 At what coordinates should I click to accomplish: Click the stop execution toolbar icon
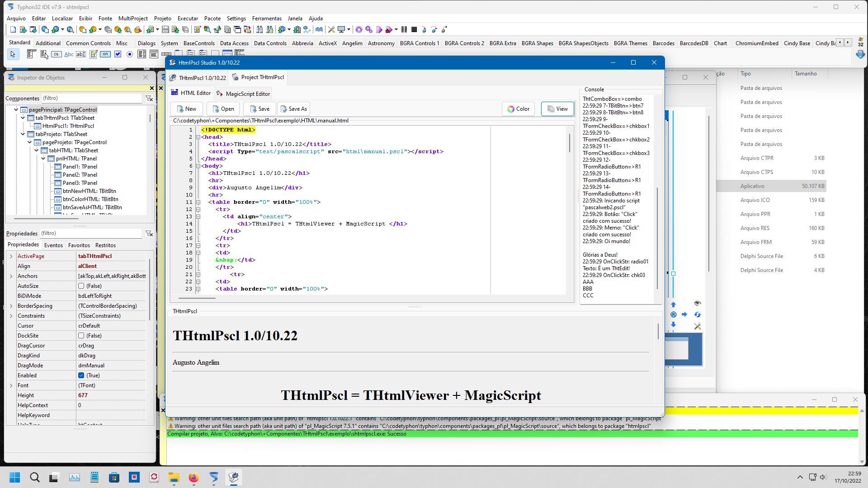pos(414,30)
